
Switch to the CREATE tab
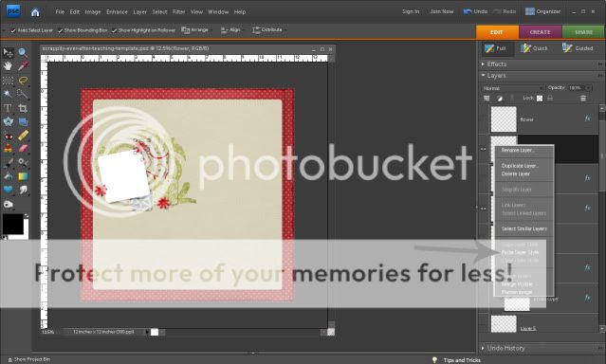540,32
